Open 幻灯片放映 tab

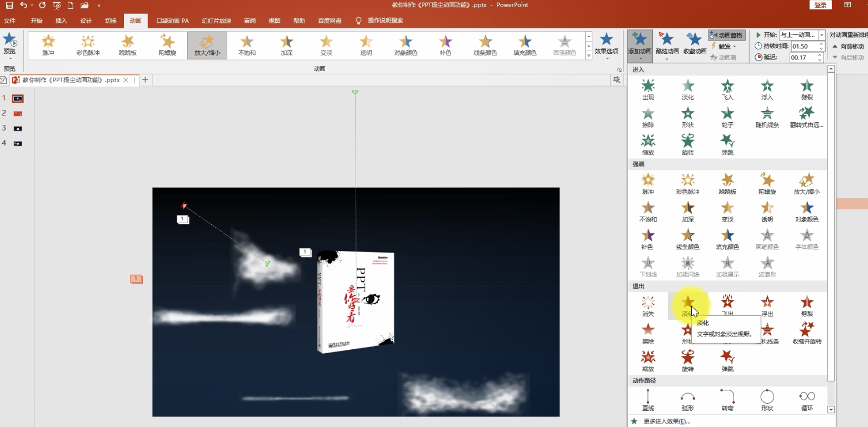[216, 21]
